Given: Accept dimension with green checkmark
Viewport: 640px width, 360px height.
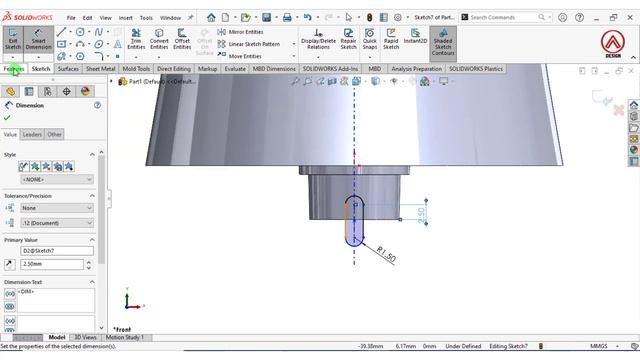Looking at the screenshot, I should (x=7, y=118).
